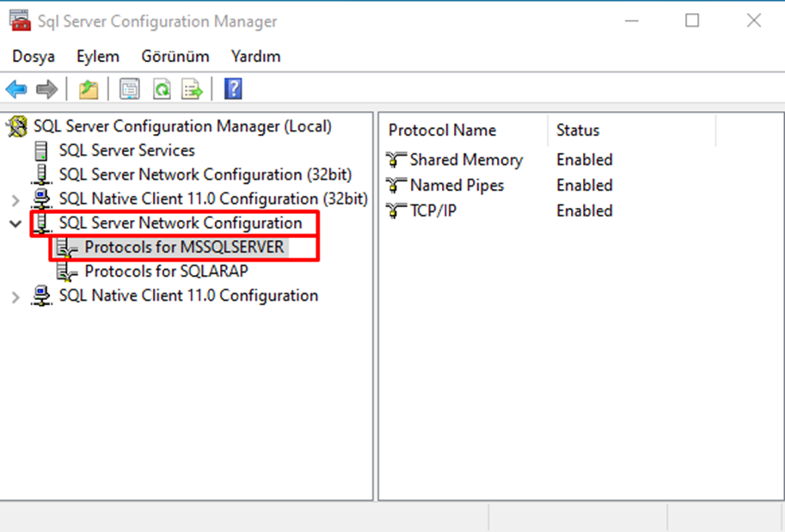Click the Network Configuration (32bit) node icon

click(x=41, y=174)
